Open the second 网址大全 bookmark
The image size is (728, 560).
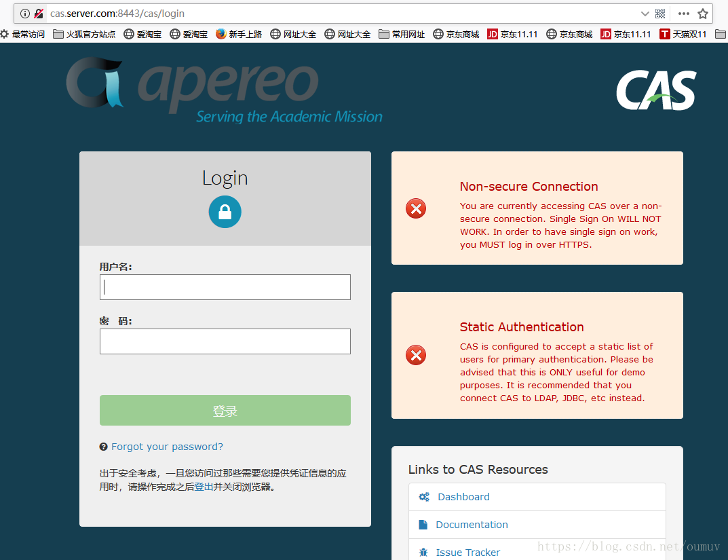pos(348,34)
